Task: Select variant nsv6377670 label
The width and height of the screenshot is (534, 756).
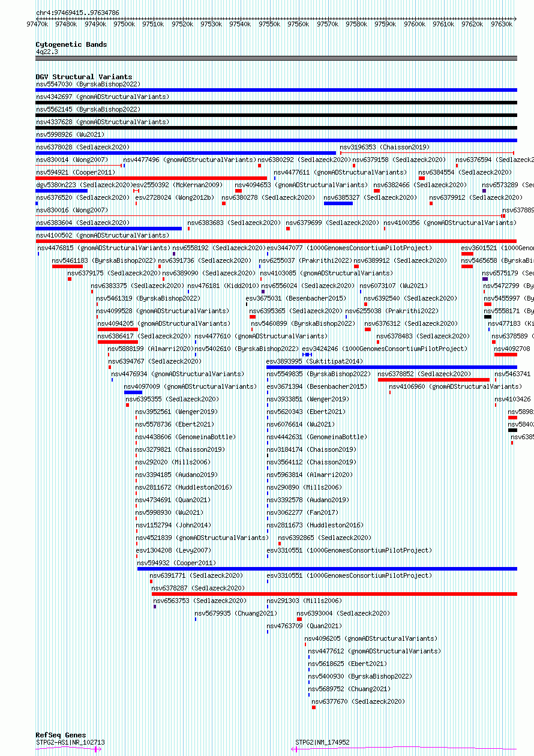Action: (358, 701)
